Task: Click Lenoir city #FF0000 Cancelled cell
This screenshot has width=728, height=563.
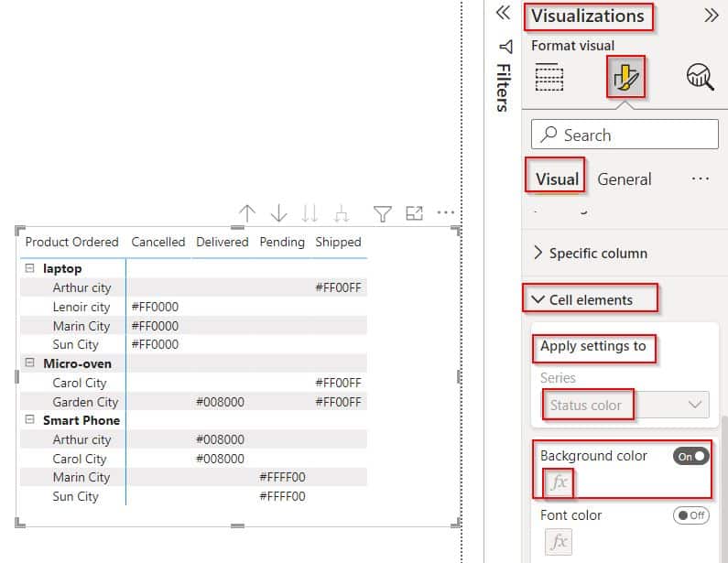Action: (x=155, y=307)
